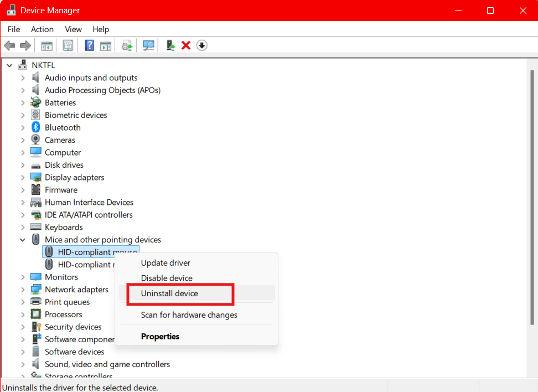Collapse the NKTFL root node
Screen dimensions: 538x392
9,65
